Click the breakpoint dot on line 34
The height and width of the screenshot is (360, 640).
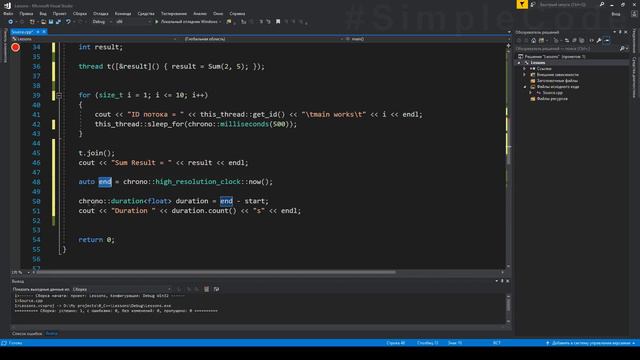click(x=16, y=47)
